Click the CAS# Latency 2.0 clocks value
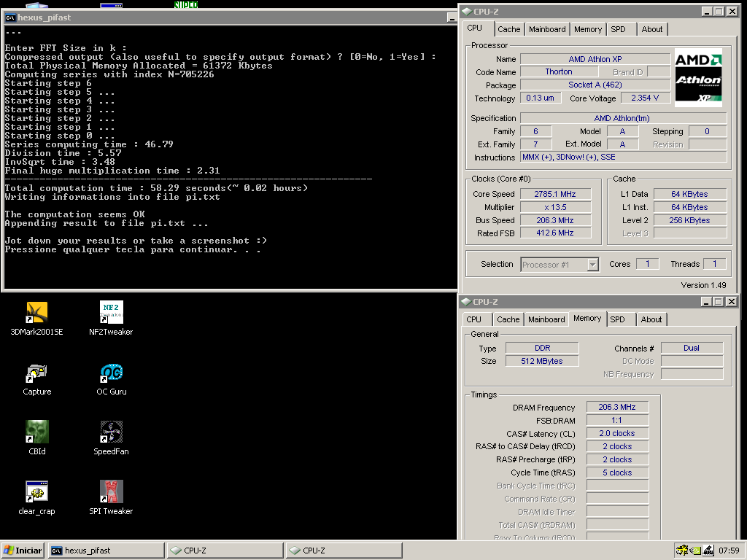 click(617, 433)
